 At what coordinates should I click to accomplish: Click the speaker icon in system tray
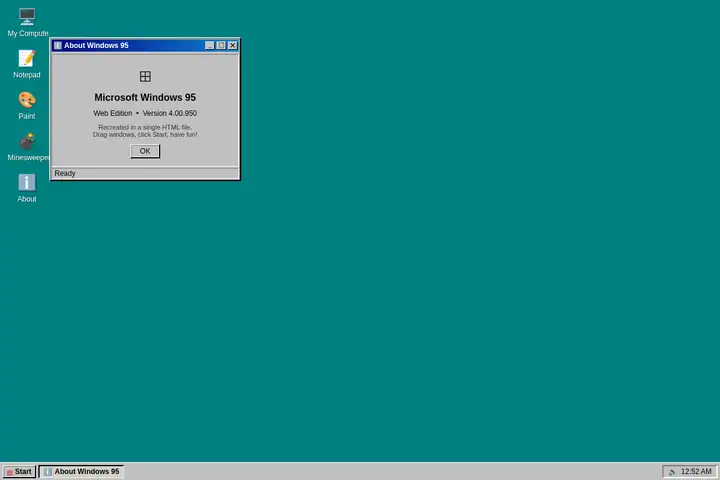pos(672,472)
